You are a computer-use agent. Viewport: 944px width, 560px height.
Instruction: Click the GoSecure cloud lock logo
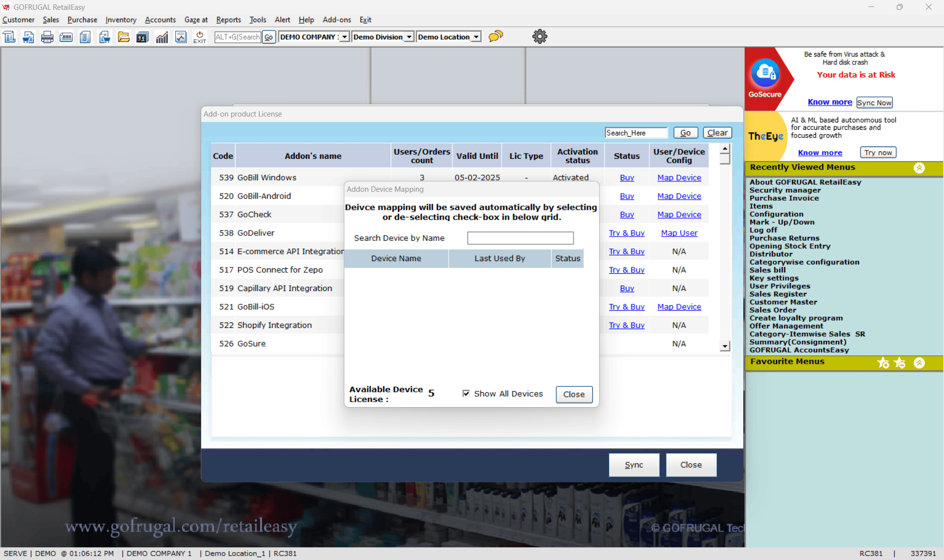tap(765, 74)
